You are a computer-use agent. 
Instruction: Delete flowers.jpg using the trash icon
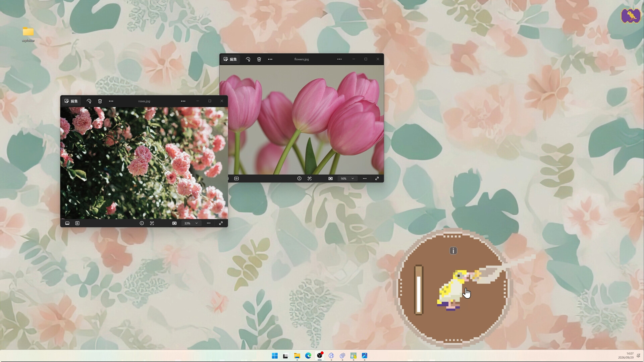[x=259, y=59]
